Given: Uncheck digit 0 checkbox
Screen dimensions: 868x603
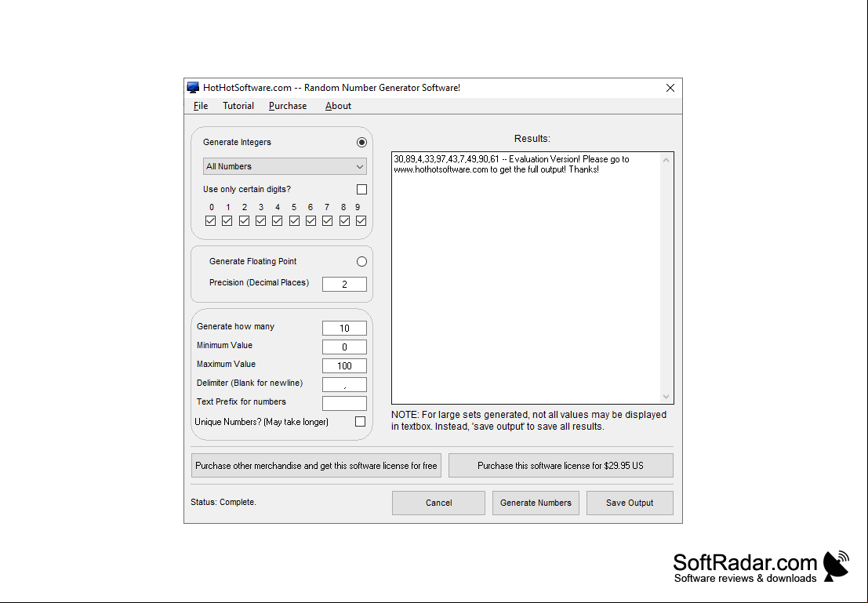Looking at the screenshot, I should point(210,221).
